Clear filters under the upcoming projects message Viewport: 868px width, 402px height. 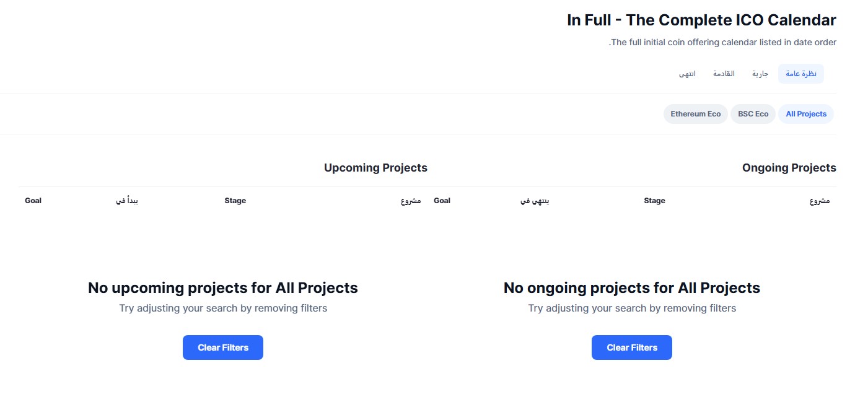(x=223, y=347)
